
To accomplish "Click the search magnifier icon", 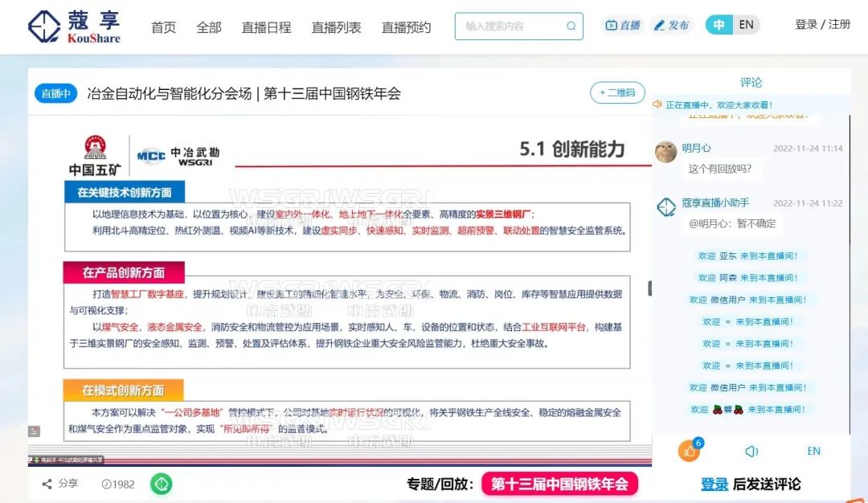I will point(571,26).
